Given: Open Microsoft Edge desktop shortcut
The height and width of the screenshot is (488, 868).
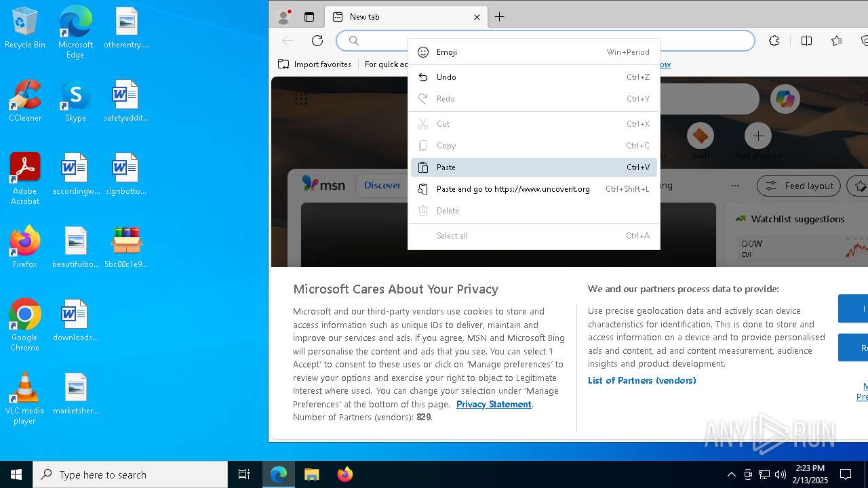Looking at the screenshot, I should coord(75,33).
